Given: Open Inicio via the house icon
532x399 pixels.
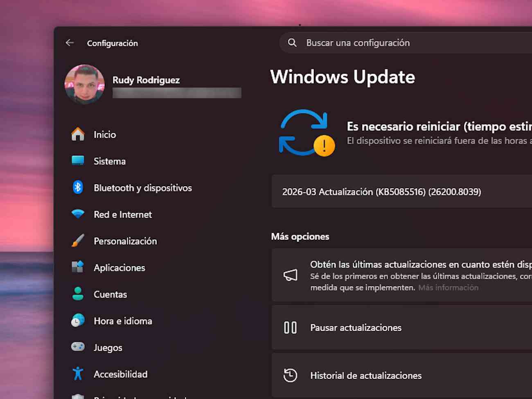Looking at the screenshot, I should [x=78, y=134].
